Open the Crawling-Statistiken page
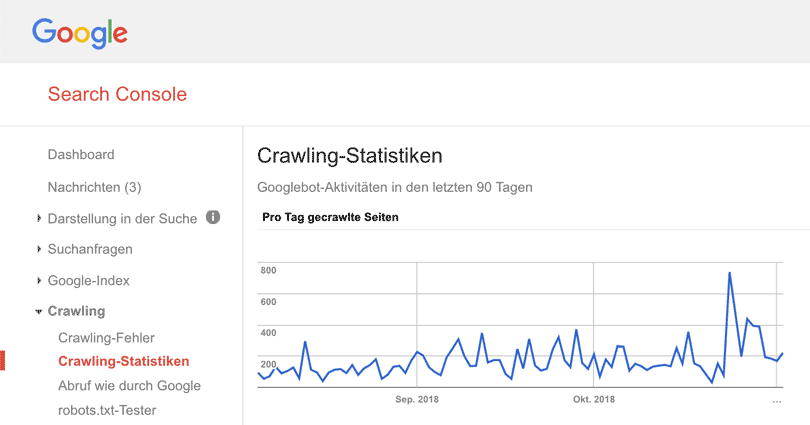The height and width of the screenshot is (425, 810). [x=123, y=361]
